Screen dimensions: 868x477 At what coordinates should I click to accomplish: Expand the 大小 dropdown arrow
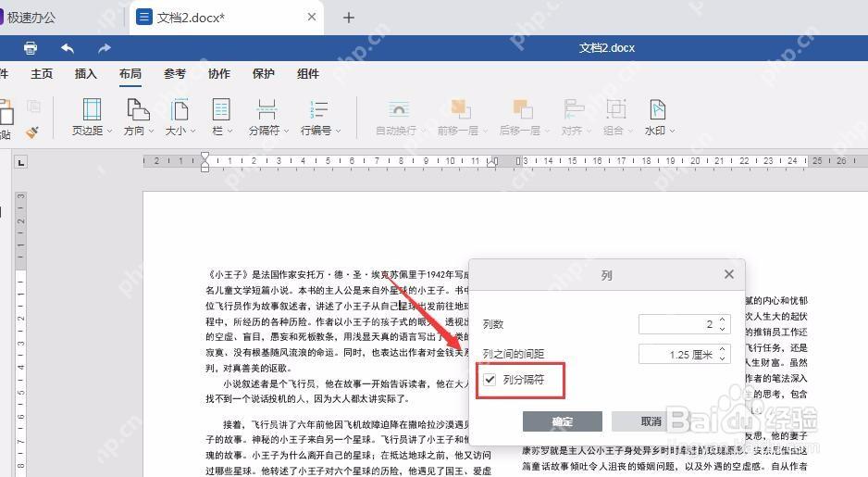click(192, 132)
